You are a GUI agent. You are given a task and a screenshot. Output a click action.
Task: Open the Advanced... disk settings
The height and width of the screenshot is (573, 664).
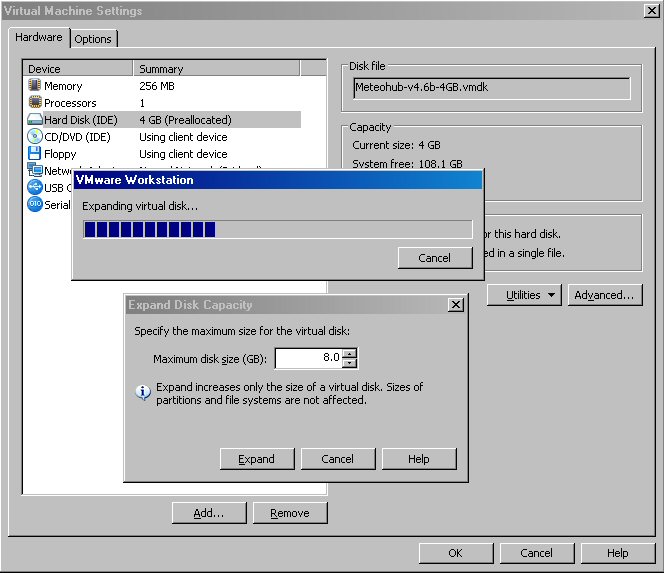[605, 295]
